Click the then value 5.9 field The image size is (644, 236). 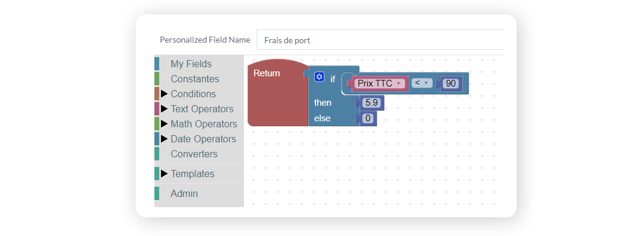click(x=371, y=103)
